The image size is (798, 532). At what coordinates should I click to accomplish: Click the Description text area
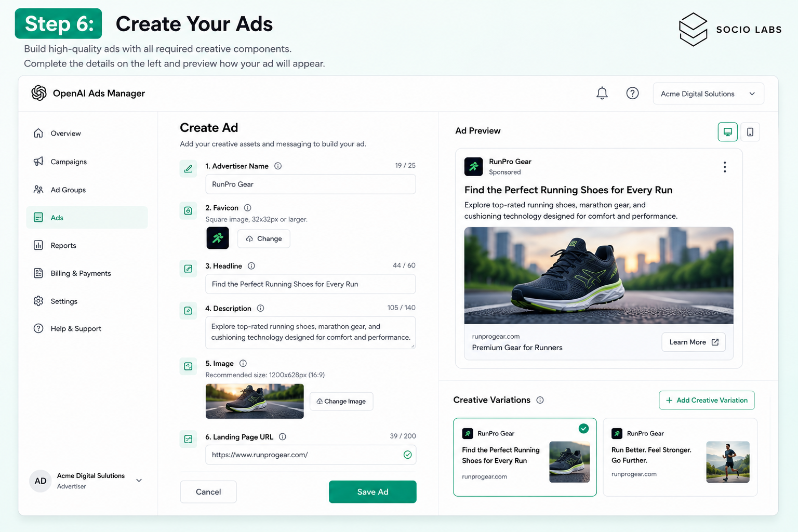311,332
